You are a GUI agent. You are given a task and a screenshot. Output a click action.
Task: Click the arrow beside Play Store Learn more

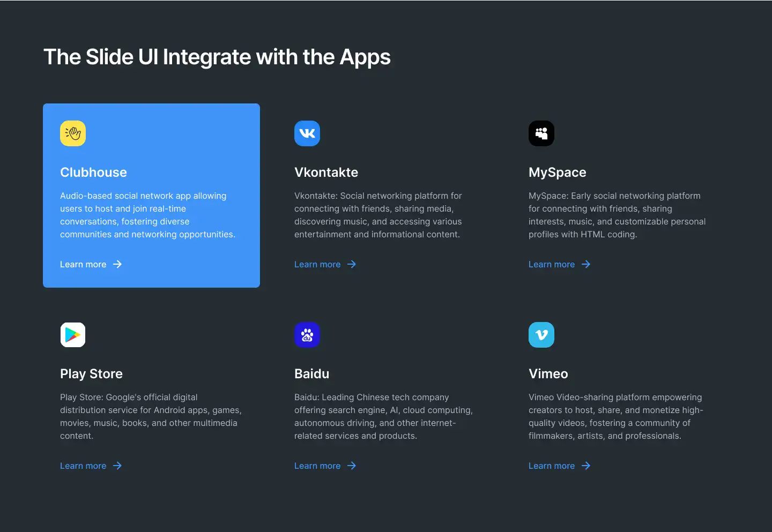(x=117, y=466)
